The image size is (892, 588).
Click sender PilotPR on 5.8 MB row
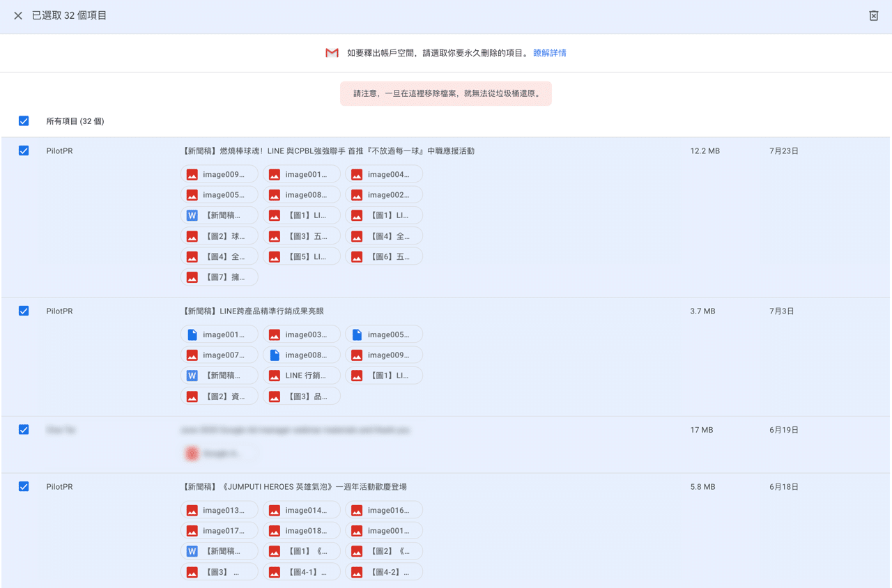(x=60, y=487)
